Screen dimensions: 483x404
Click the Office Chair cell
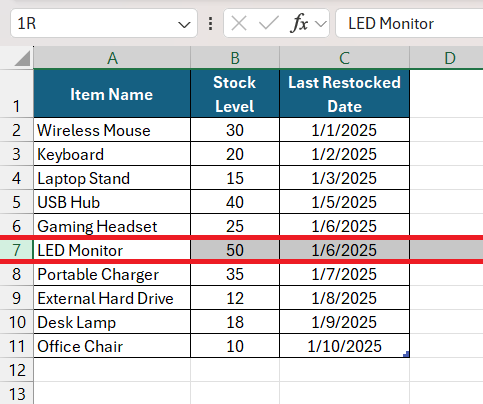112,346
